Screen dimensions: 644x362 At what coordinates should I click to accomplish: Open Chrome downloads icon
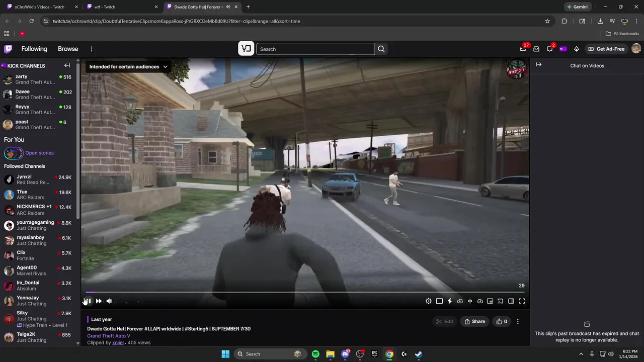click(600, 21)
